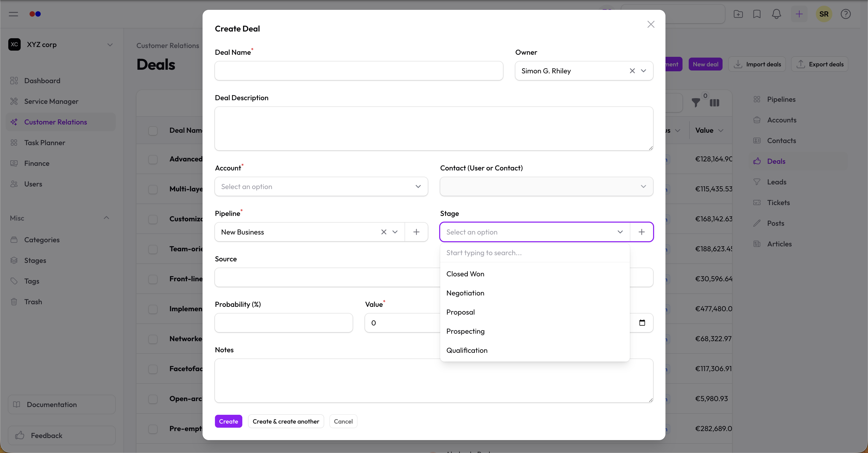The image size is (868, 453).
Task: Expand the Pipeline dropdown chevron
Action: (395, 232)
